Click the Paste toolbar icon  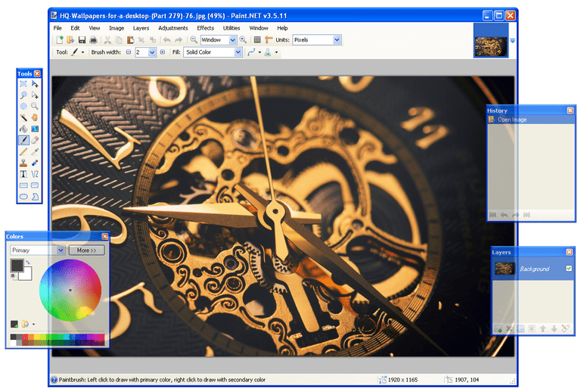[130, 39]
